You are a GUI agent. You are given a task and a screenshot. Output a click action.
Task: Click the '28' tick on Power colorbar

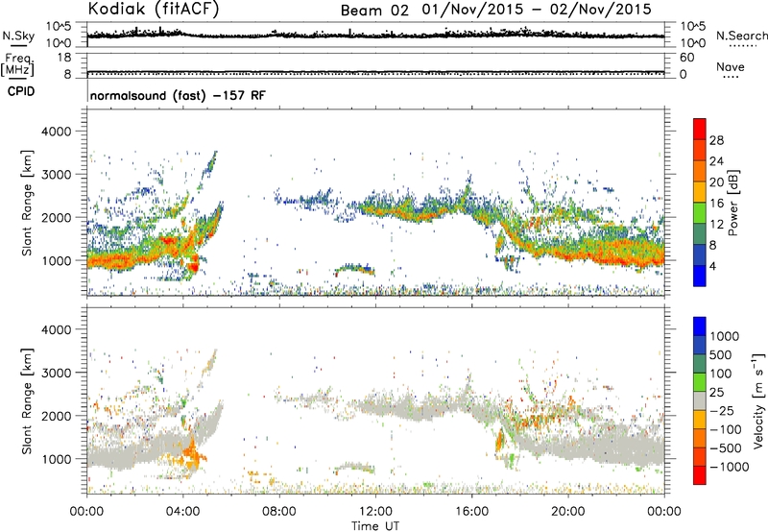point(716,140)
